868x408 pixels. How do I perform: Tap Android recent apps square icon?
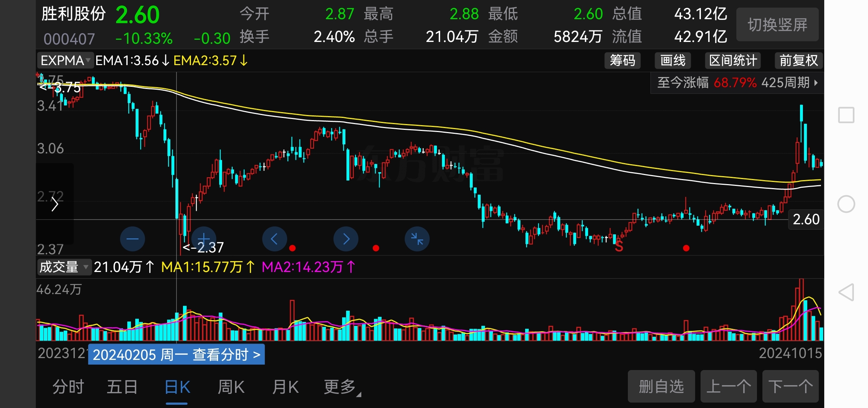(x=846, y=115)
